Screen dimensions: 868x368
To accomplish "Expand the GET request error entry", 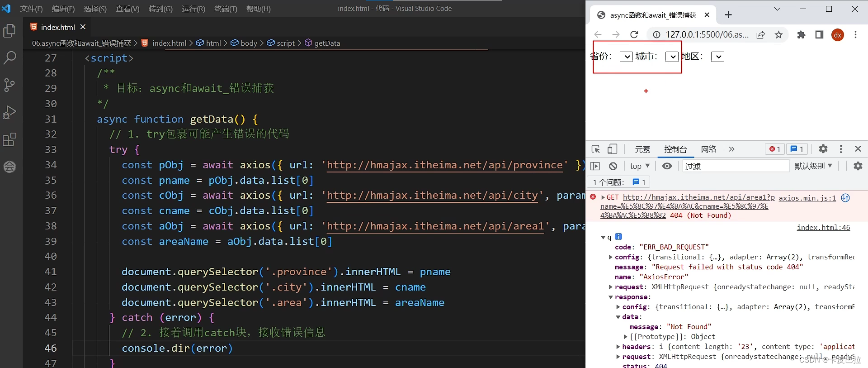I will click(x=603, y=197).
